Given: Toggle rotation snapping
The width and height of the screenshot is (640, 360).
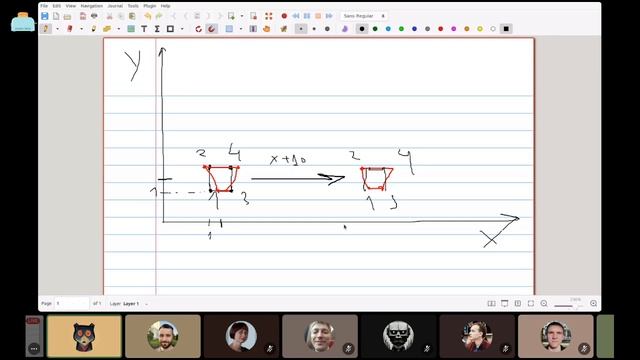Looking at the screenshot, I should 198,29.
